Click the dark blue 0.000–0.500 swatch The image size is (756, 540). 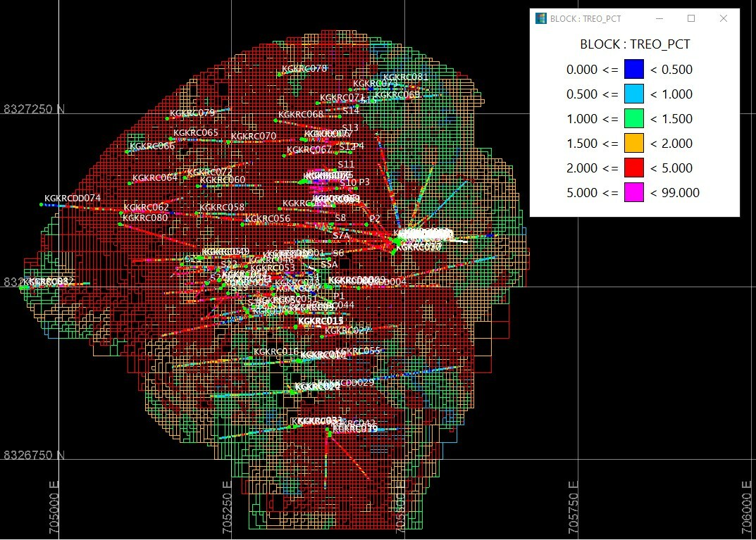pyautogui.click(x=634, y=69)
